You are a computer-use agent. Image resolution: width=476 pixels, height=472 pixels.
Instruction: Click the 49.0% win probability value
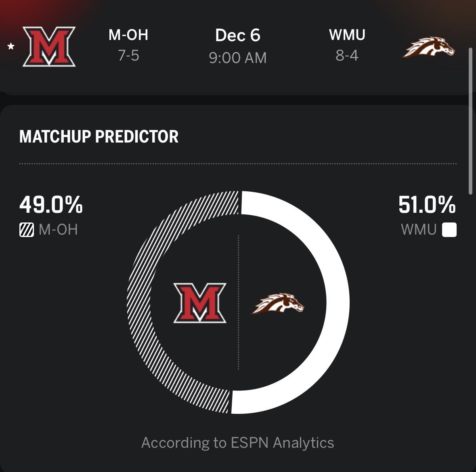pyautogui.click(x=51, y=205)
